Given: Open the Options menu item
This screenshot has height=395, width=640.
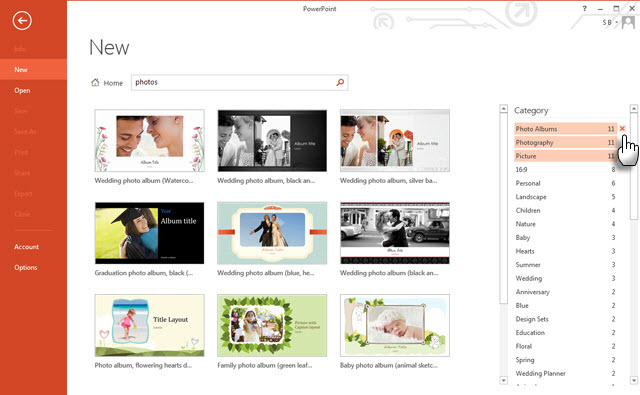Looking at the screenshot, I should pos(33,267).
